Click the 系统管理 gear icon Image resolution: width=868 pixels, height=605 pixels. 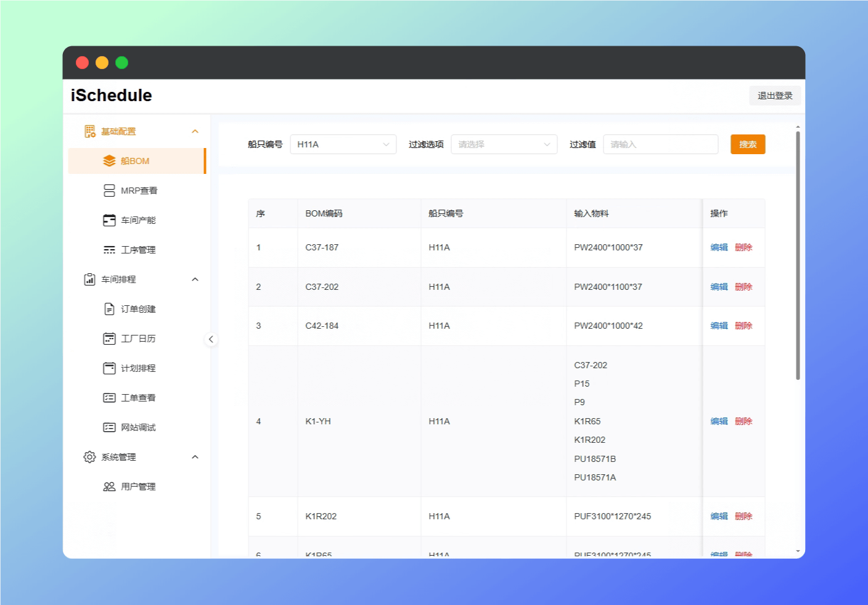point(90,457)
